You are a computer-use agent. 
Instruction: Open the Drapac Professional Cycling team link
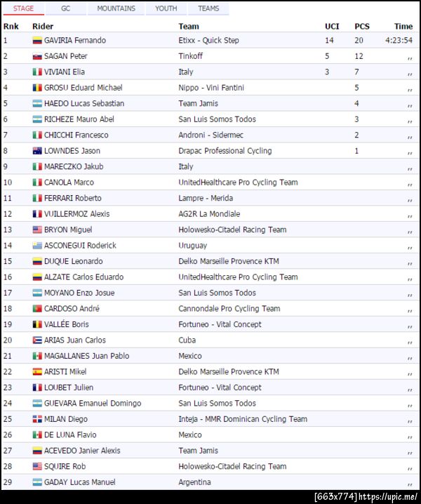coord(225,151)
